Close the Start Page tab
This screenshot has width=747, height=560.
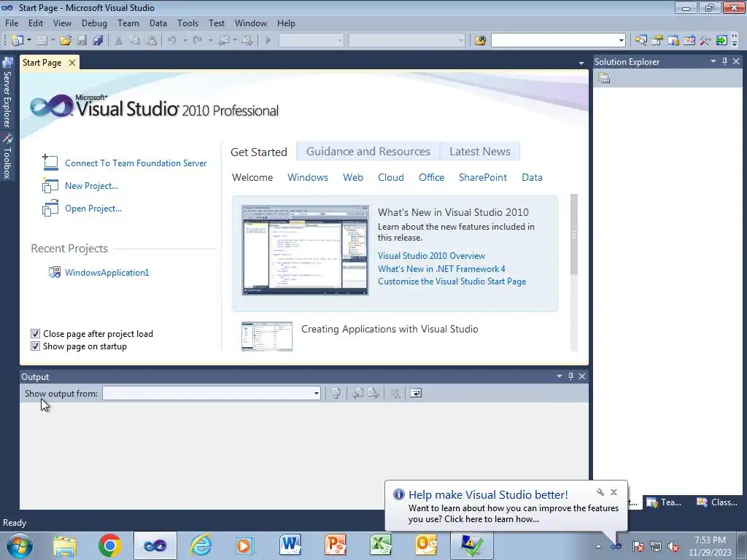point(72,63)
